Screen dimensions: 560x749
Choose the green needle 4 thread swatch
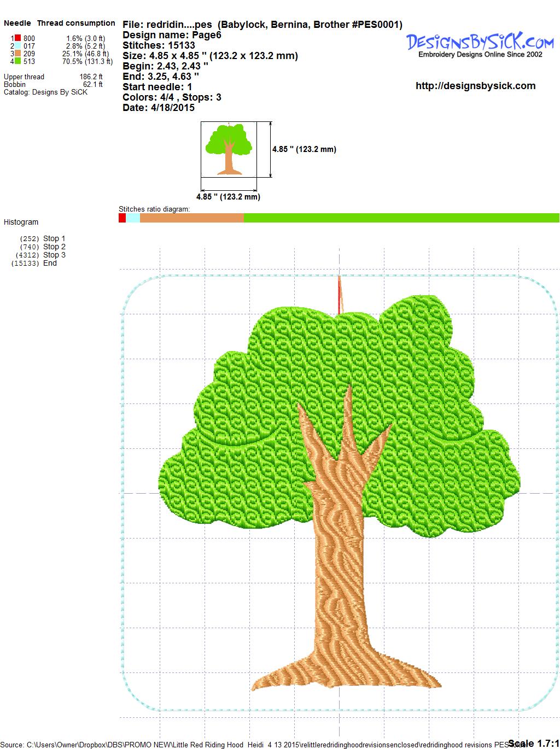[x=17, y=61]
